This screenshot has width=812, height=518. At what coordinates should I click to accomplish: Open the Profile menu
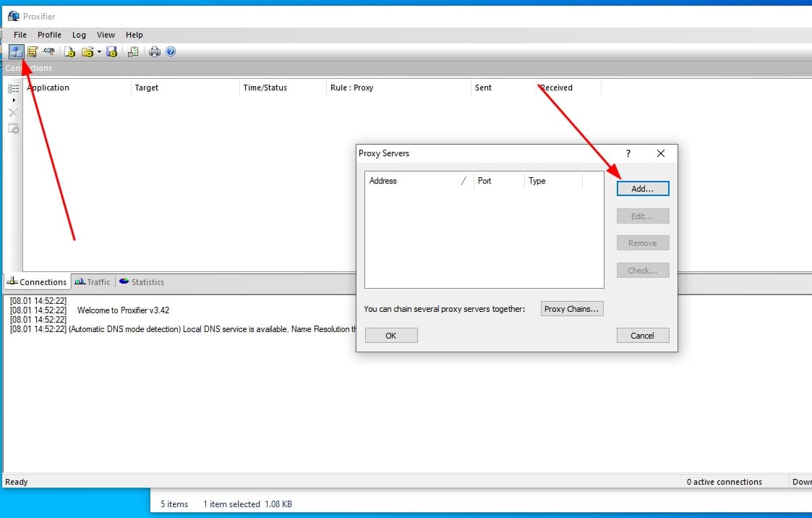pos(49,35)
